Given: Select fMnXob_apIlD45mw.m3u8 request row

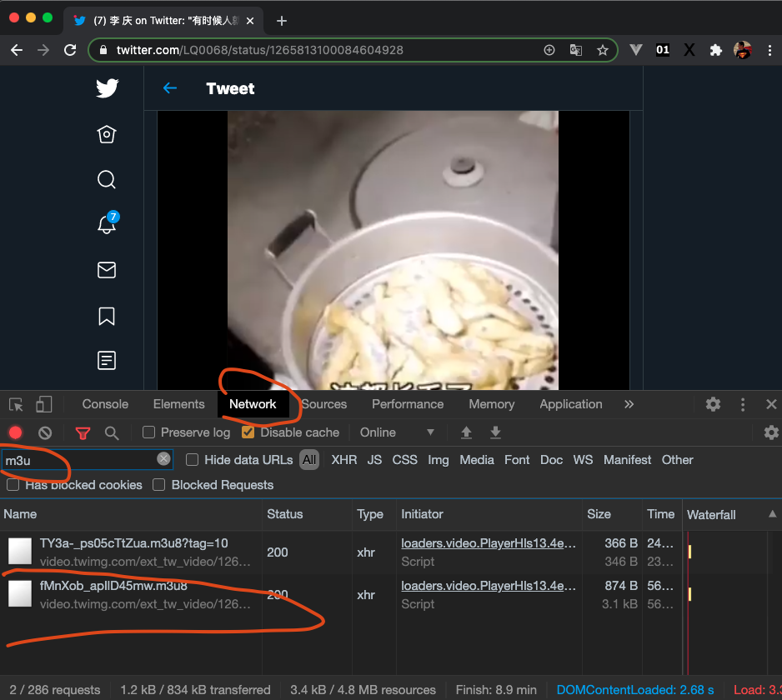Looking at the screenshot, I should tap(391, 595).
